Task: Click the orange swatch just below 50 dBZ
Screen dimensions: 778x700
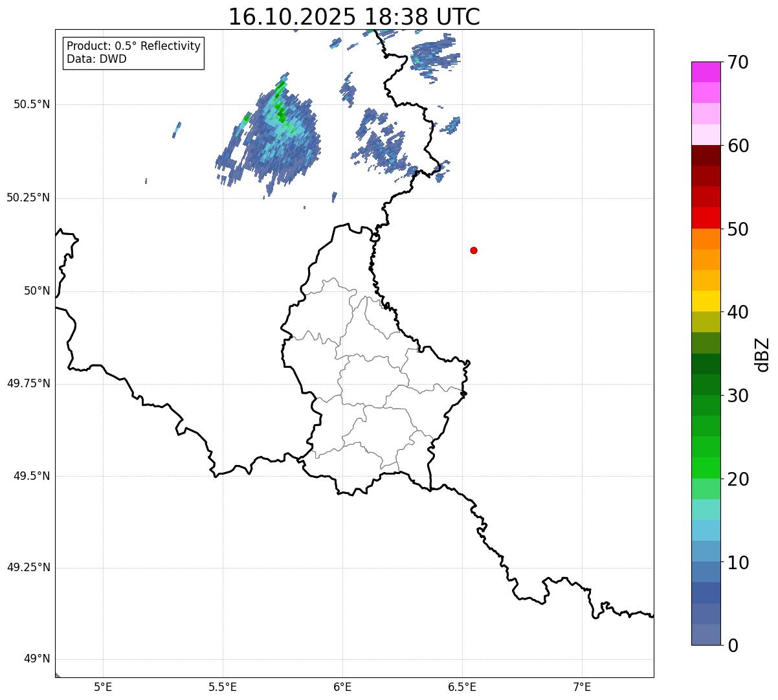Action: click(x=706, y=239)
